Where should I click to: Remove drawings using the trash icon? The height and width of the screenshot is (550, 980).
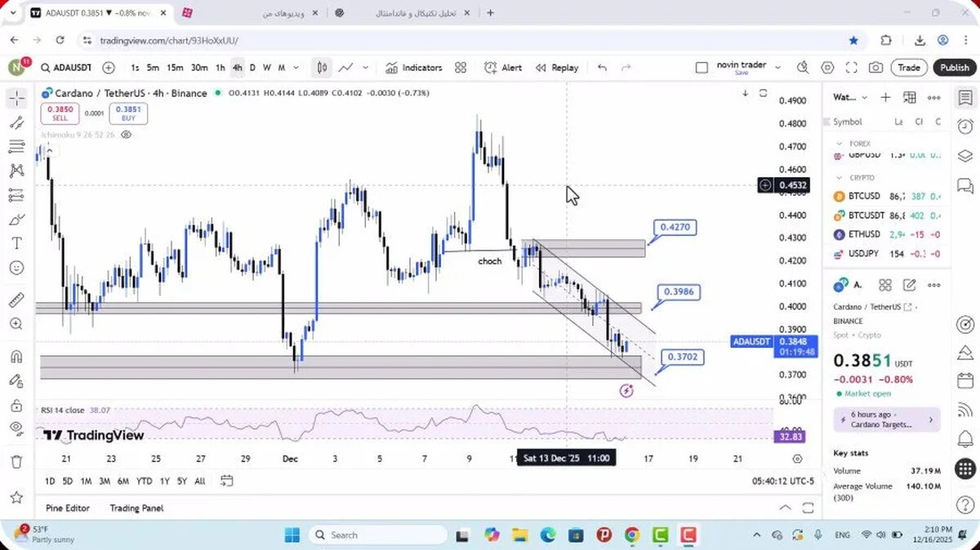pos(16,462)
